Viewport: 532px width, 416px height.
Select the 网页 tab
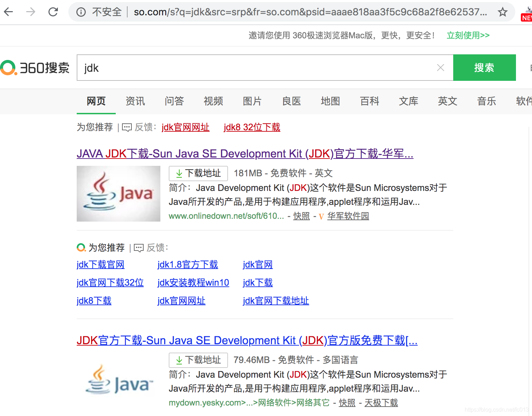(96, 101)
